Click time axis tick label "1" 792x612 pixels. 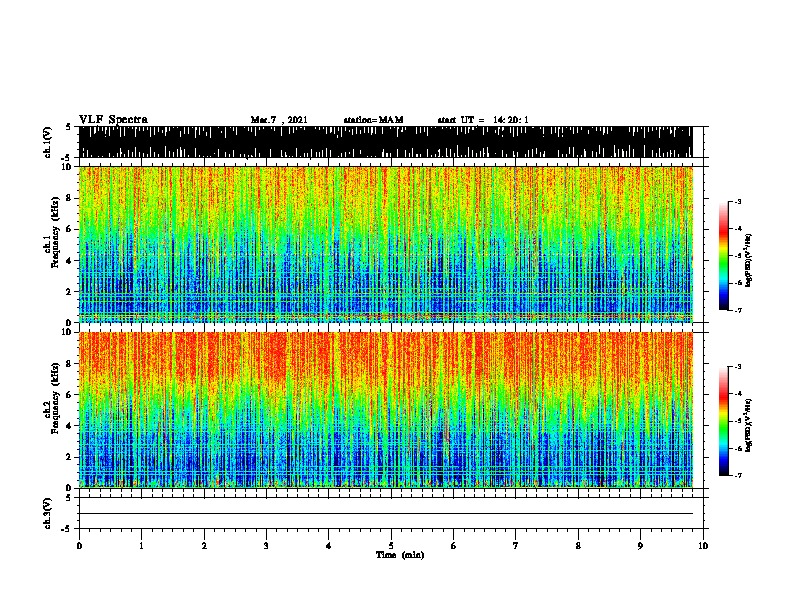[141, 546]
